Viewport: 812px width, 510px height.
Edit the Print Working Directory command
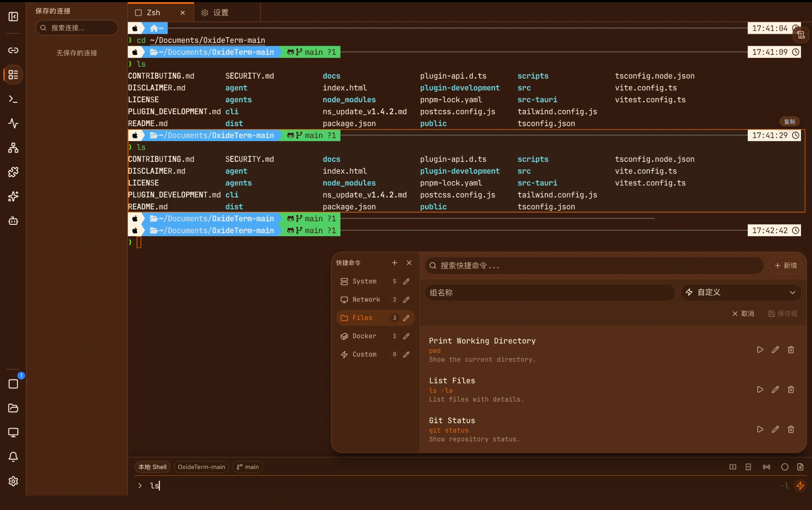(775, 350)
